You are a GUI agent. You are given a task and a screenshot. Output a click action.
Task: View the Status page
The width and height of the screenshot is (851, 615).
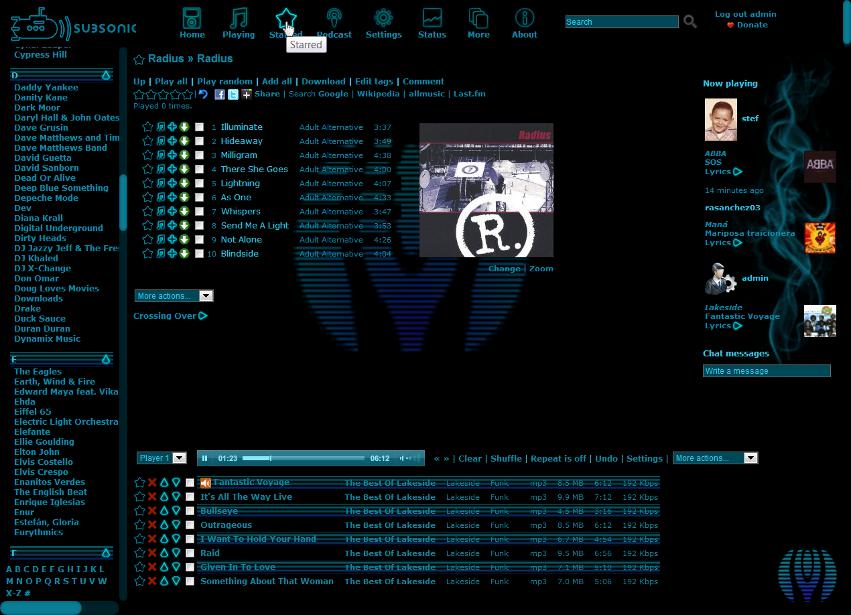432,23
